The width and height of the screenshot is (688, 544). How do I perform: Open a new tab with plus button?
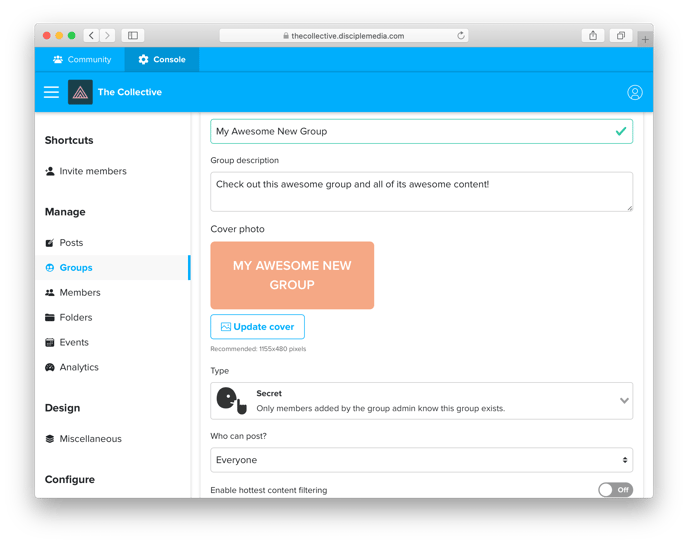645,39
